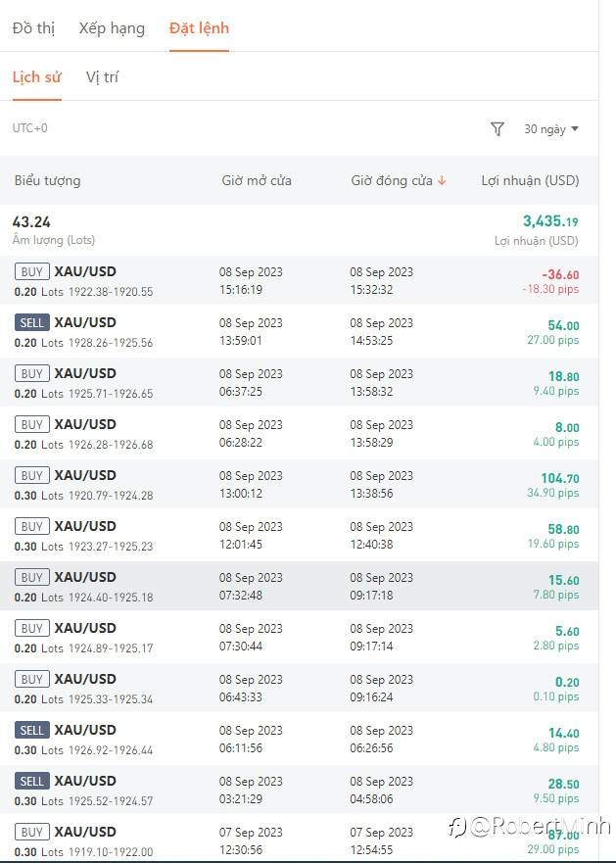Switch to the Đồ thị tab
The height and width of the screenshot is (863, 616).
tap(33, 28)
